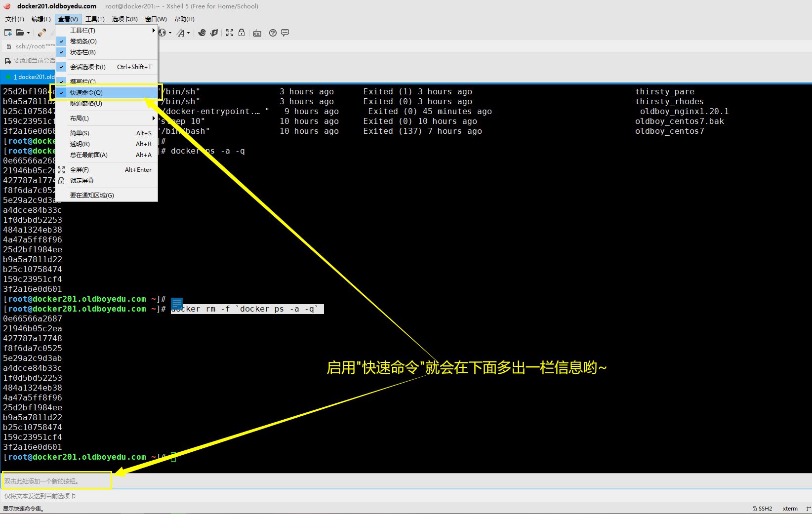Click the speech bubble feedback icon
The image size is (812, 514).
click(x=285, y=33)
